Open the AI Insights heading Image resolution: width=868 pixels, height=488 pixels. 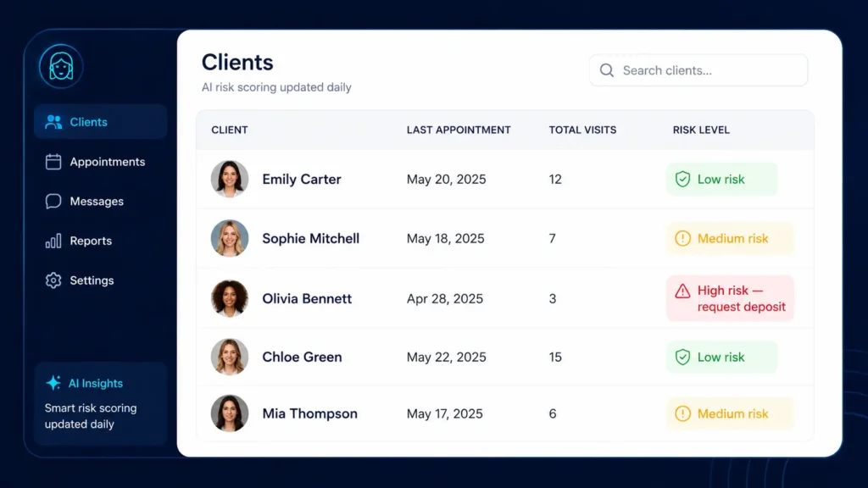click(x=95, y=383)
